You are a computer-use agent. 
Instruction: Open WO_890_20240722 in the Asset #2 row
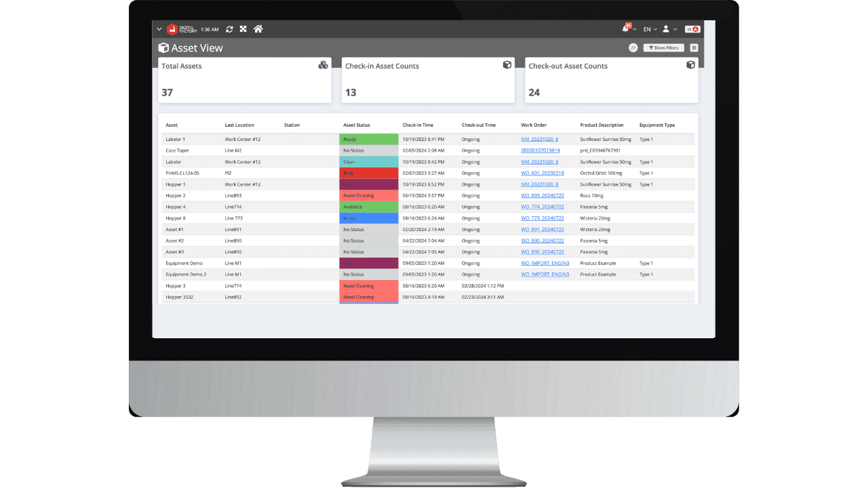542,241
